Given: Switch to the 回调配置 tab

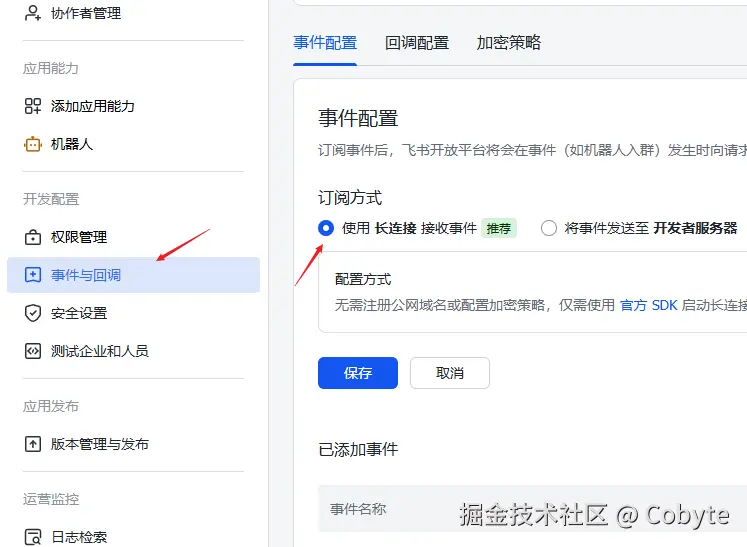Looking at the screenshot, I should point(417,43).
